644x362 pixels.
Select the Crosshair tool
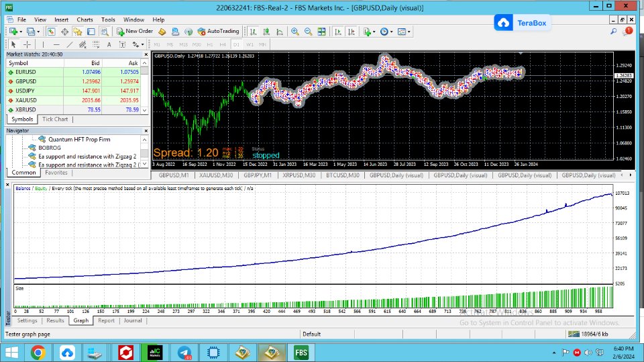point(27,44)
